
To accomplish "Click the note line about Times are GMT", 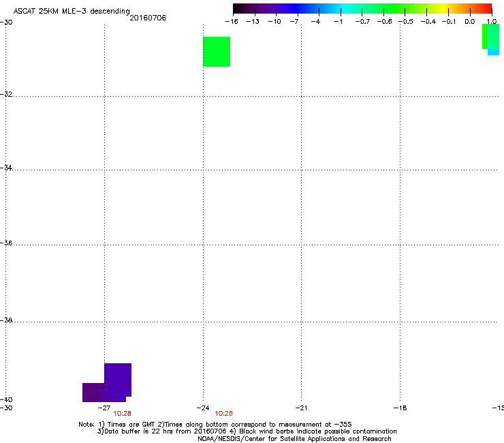I will pyautogui.click(x=215, y=425).
